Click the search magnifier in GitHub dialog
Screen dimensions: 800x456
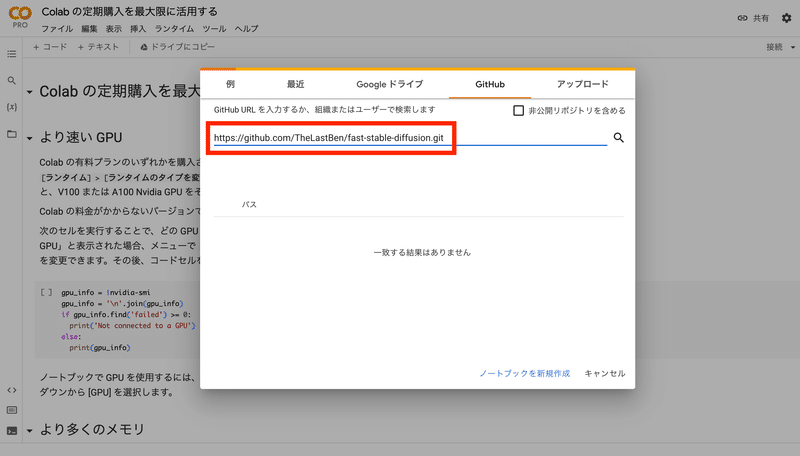[618, 137]
